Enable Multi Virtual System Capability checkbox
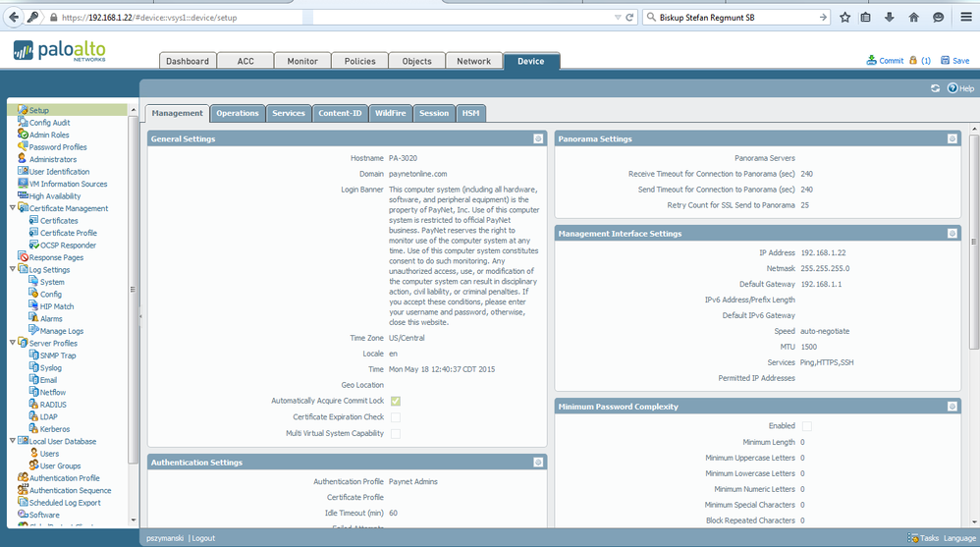Image resolution: width=980 pixels, height=547 pixels. coord(396,433)
